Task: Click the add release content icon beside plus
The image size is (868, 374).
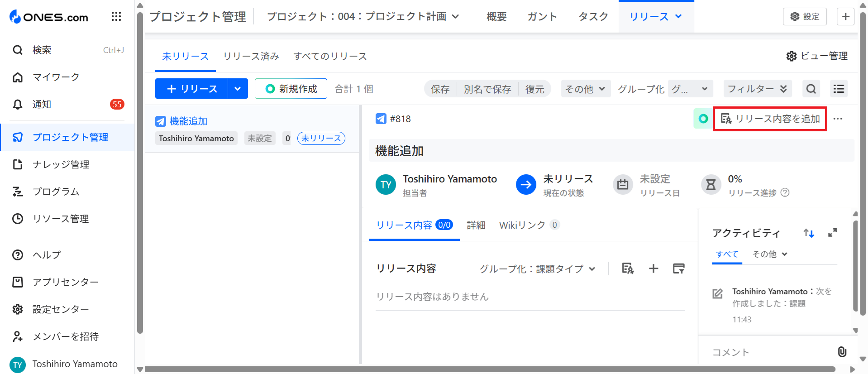Action: (628, 269)
